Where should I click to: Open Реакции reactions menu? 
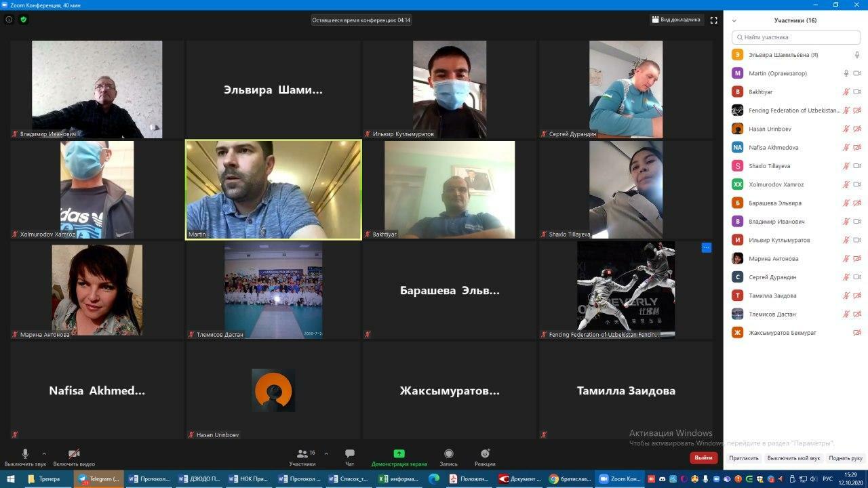tap(485, 457)
